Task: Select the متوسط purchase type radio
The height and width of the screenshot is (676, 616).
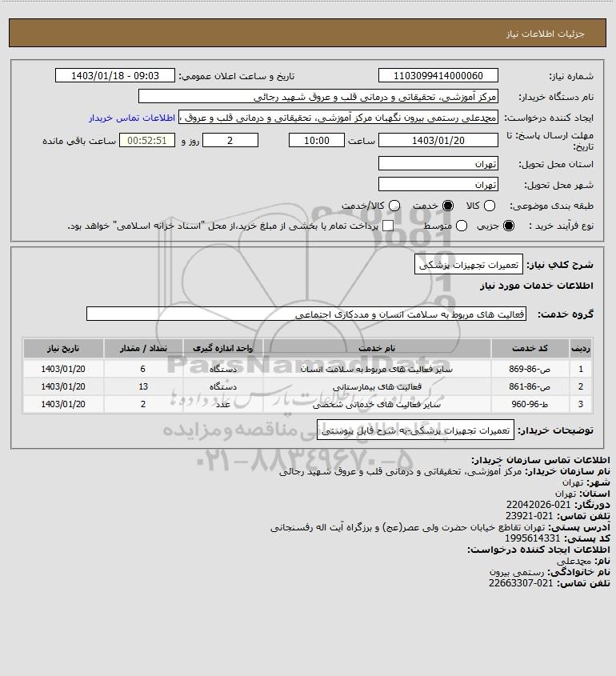Action: point(462,226)
